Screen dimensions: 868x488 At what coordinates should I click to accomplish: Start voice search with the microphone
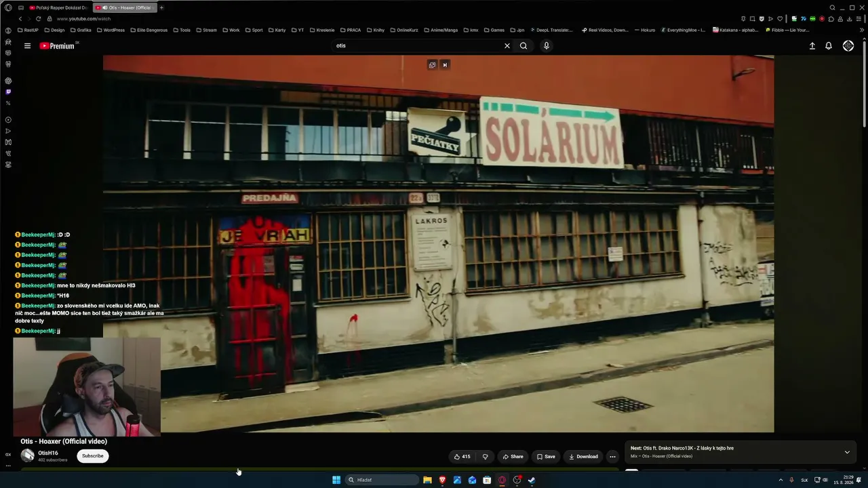[547, 46]
